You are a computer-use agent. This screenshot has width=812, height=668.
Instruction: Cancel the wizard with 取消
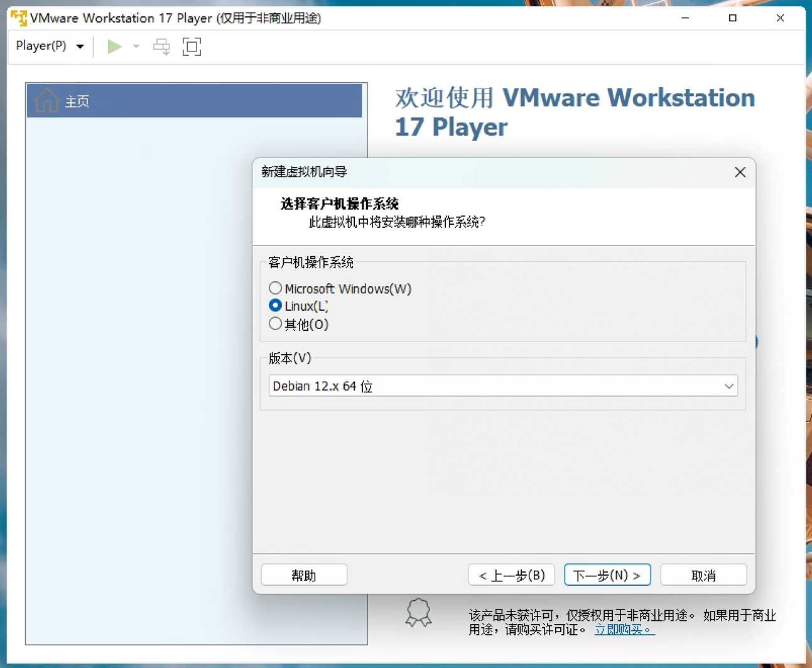point(703,575)
